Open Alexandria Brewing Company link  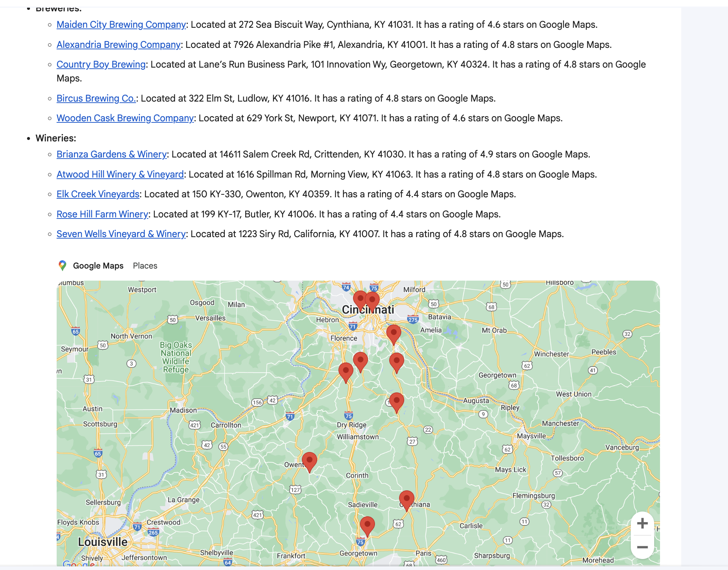tap(118, 45)
